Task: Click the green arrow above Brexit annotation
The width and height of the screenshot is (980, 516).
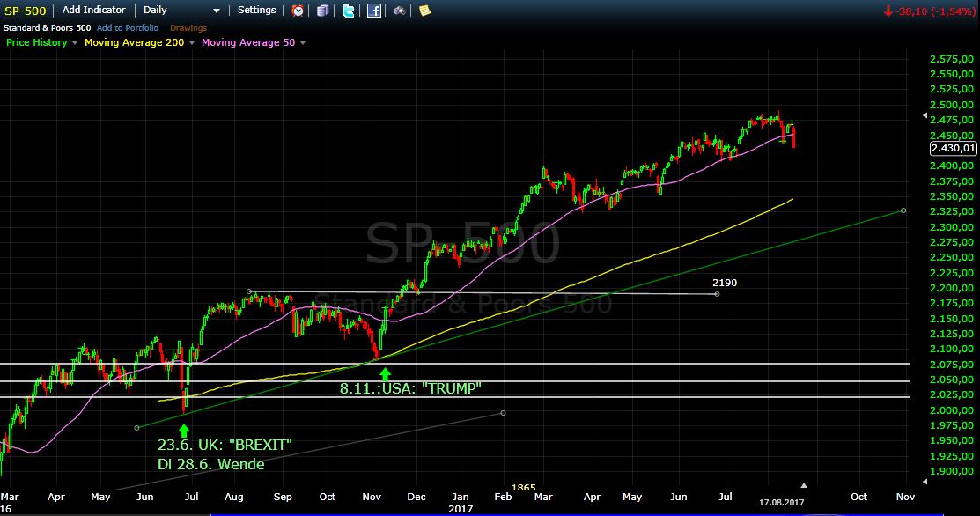Action: (183, 430)
